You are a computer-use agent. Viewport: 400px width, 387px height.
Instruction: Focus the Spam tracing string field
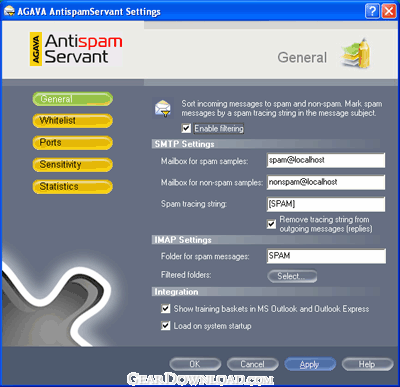326,204
